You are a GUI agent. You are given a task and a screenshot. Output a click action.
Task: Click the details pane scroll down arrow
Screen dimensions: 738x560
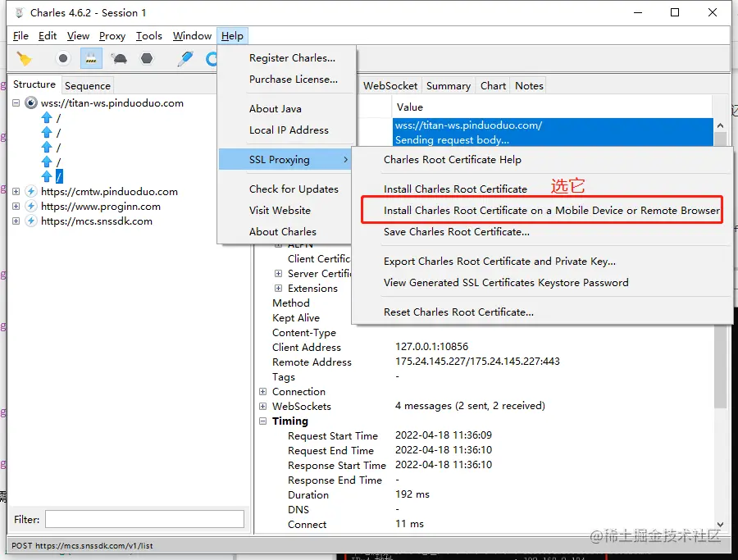point(720,524)
